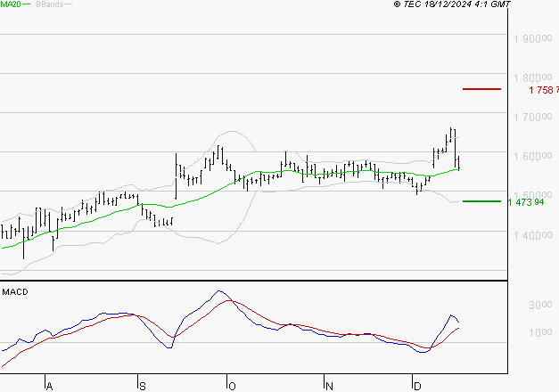Image resolution: width=559 pixels, height=392 pixels.
Task: Click the red resistance level line
Action: pos(481,89)
